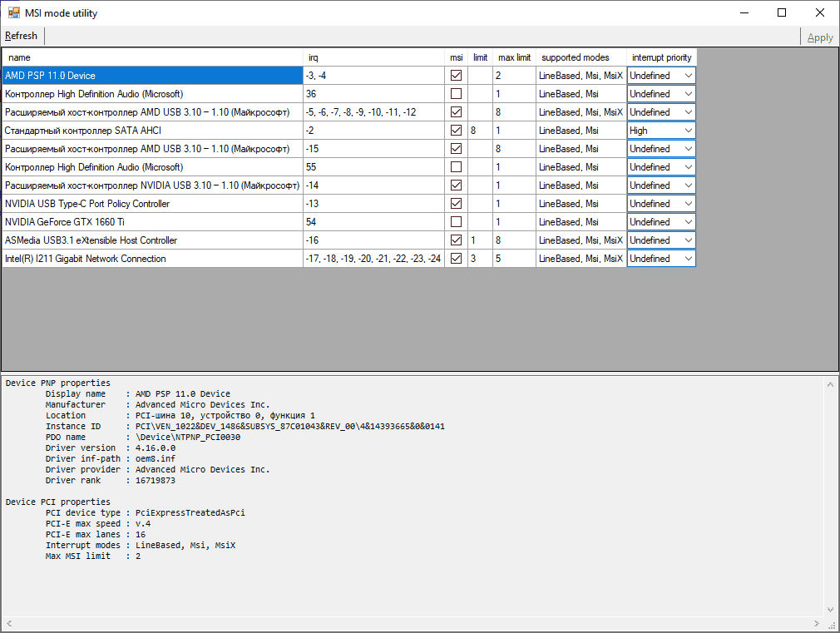Click irq cell '-5, -6, -7, -8' for AMD USB
The height and width of the screenshot is (633, 840).
tap(373, 112)
